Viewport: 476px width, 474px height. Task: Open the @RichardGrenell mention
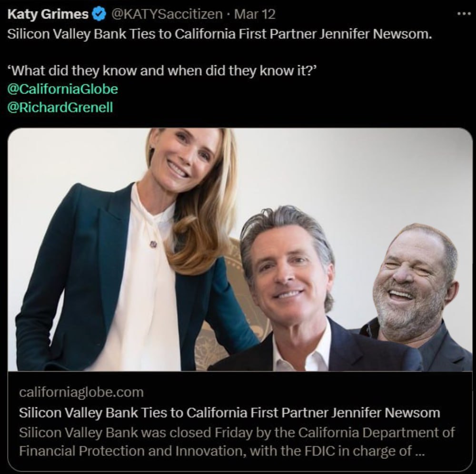pyautogui.click(x=60, y=107)
